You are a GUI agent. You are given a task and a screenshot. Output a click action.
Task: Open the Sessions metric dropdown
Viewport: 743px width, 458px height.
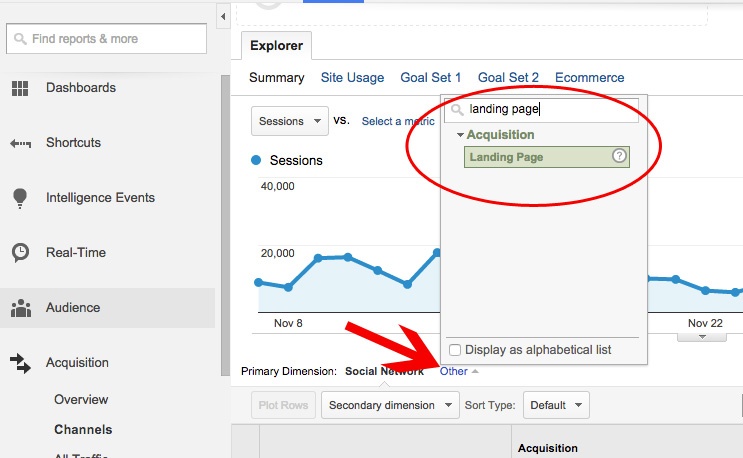tap(289, 121)
